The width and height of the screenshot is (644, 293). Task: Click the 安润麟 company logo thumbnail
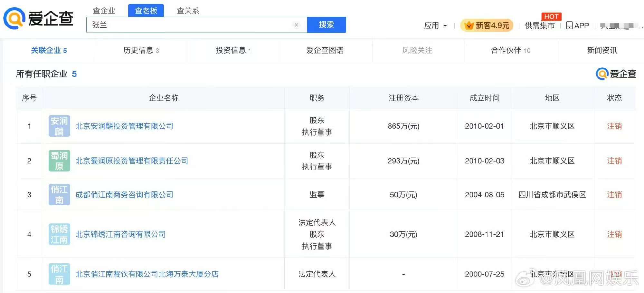click(x=59, y=126)
